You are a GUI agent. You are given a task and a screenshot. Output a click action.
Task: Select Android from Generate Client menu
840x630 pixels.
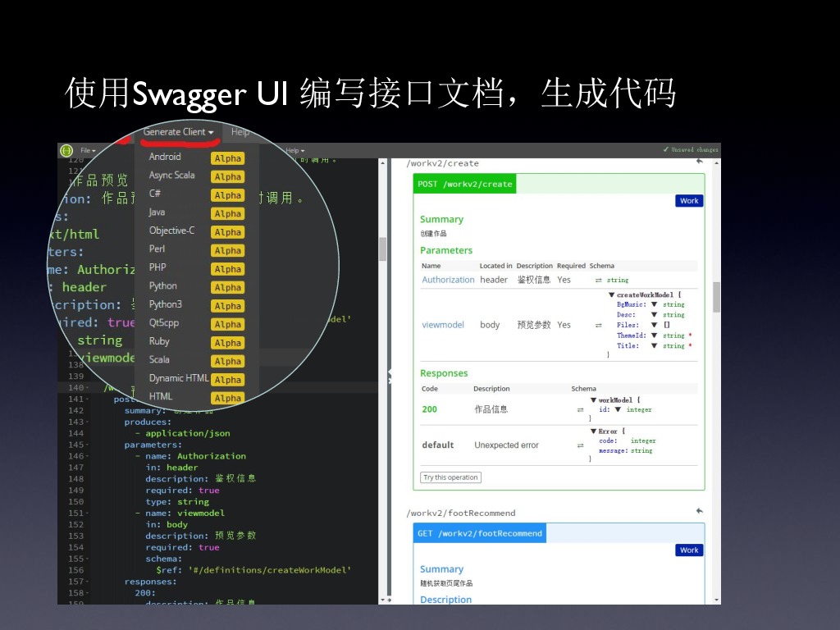point(165,157)
